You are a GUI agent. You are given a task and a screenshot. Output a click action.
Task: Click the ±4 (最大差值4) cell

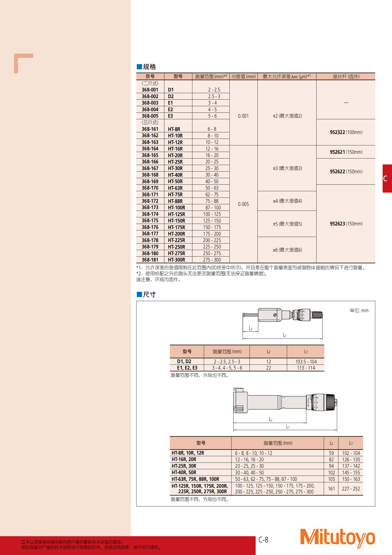pos(287,201)
